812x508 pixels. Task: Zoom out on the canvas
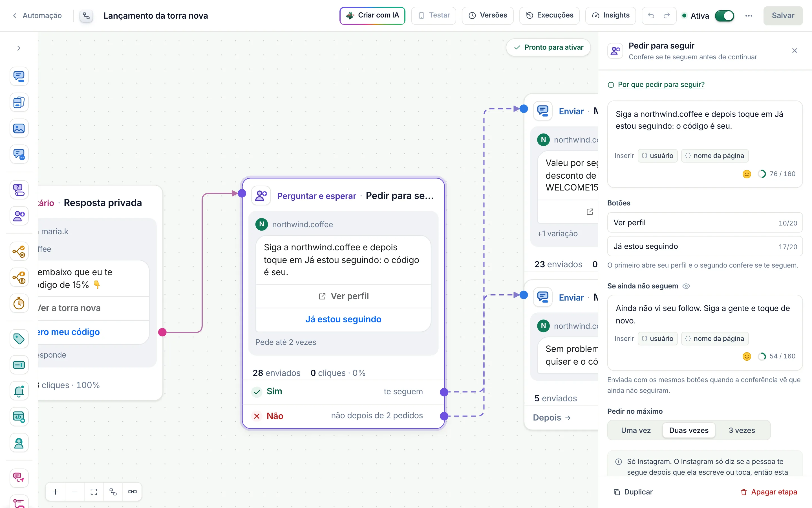pyautogui.click(x=75, y=492)
